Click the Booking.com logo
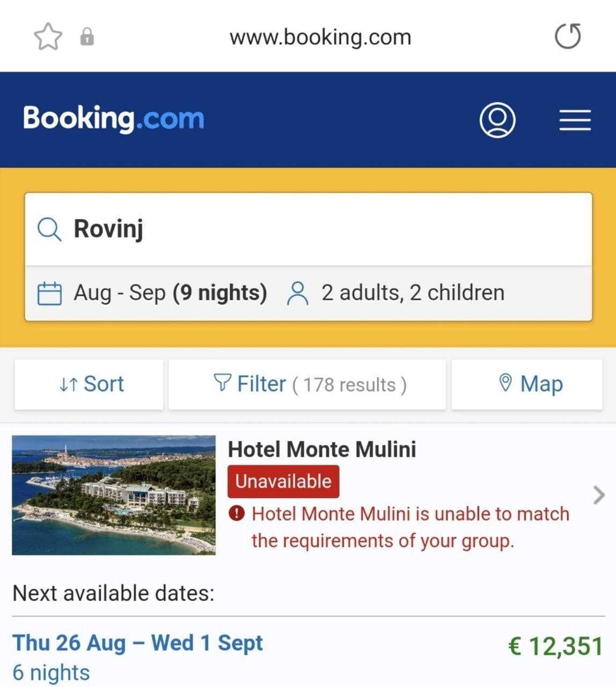 (113, 119)
